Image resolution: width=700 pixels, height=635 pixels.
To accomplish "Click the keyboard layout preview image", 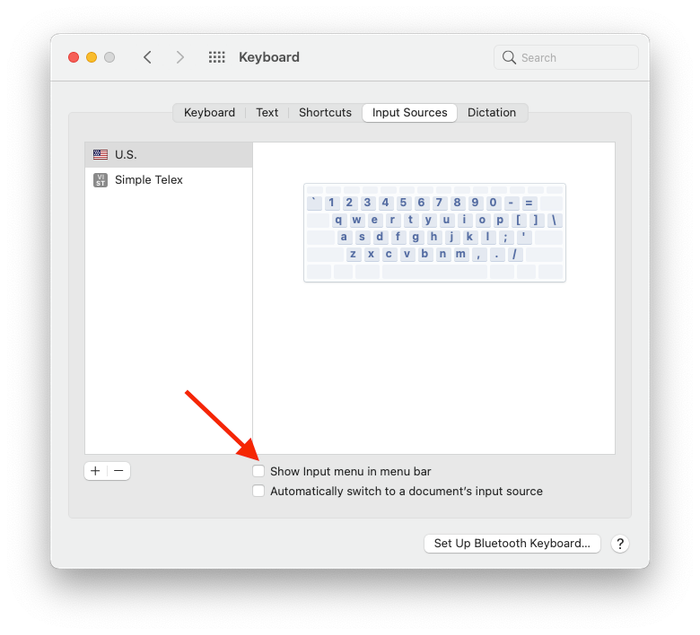I will coord(434,232).
